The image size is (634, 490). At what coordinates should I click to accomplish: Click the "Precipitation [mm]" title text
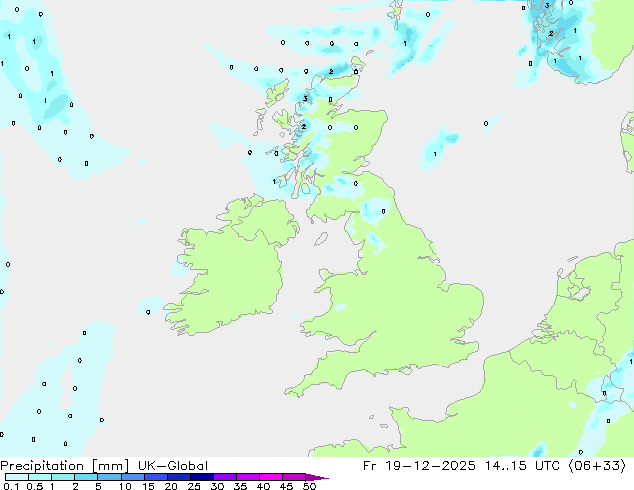65,466
